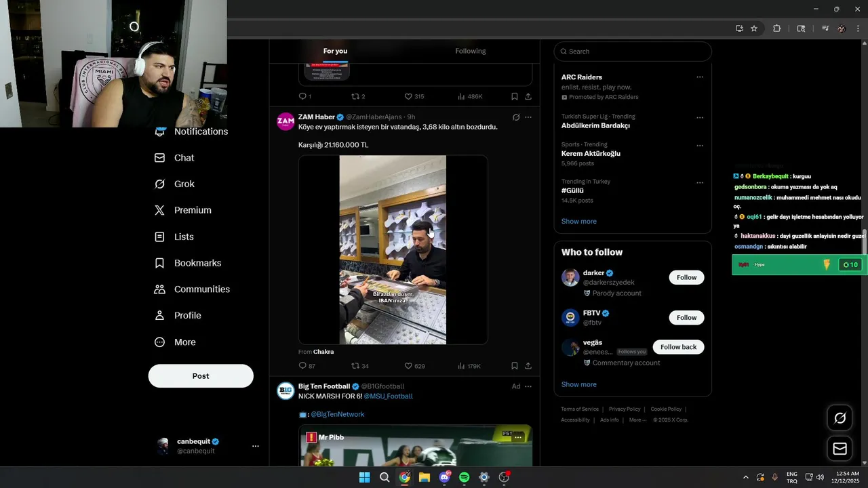Open Chrome media controls icon

[825, 28]
